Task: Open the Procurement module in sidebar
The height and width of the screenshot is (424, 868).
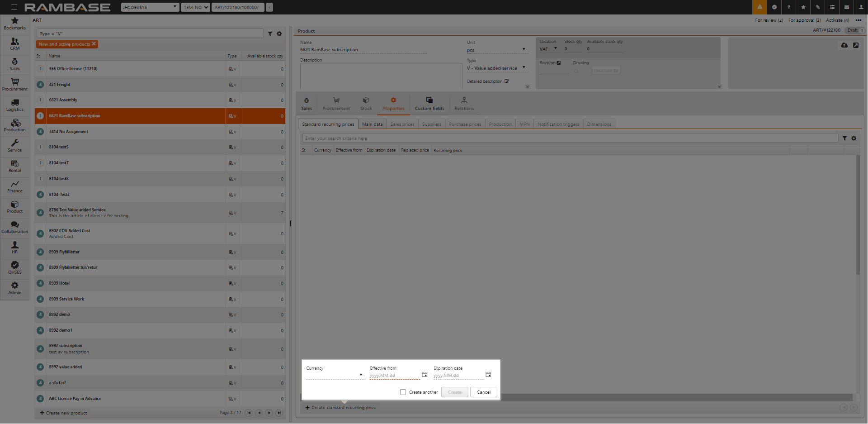Action: pos(14,84)
